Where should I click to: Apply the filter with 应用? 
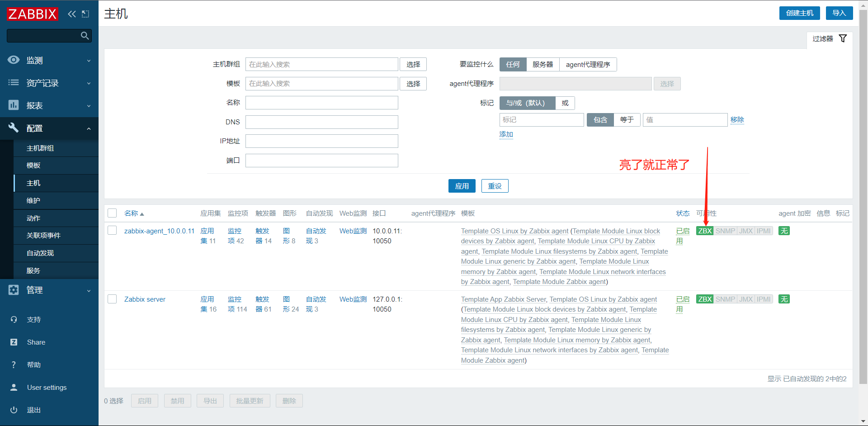tap(462, 186)
